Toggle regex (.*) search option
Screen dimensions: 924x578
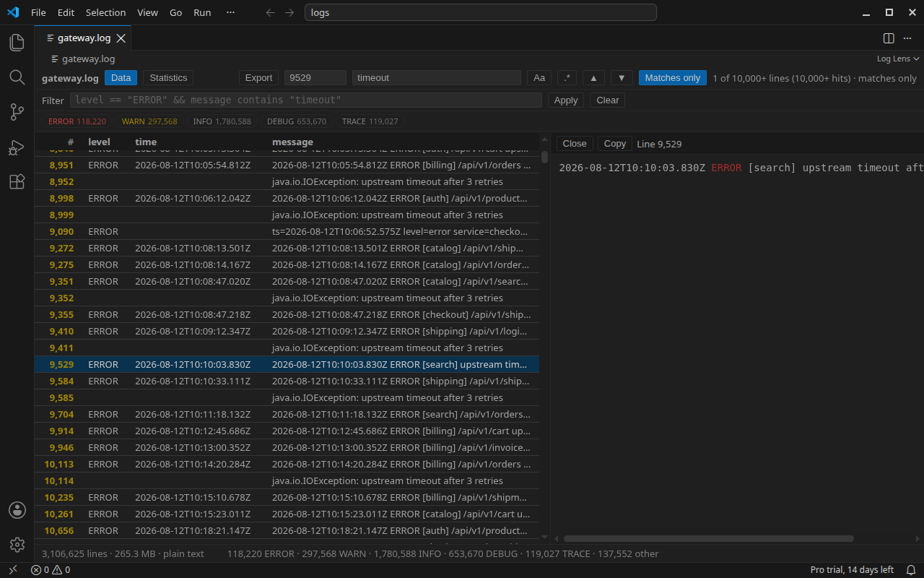point(567,78)
